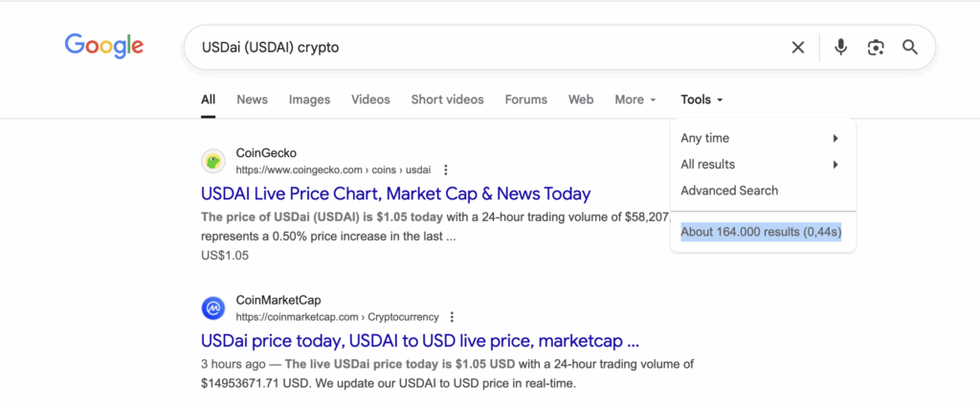Open the More tabs dropdown
Screen dimensions: 980x408
point(635,100)
